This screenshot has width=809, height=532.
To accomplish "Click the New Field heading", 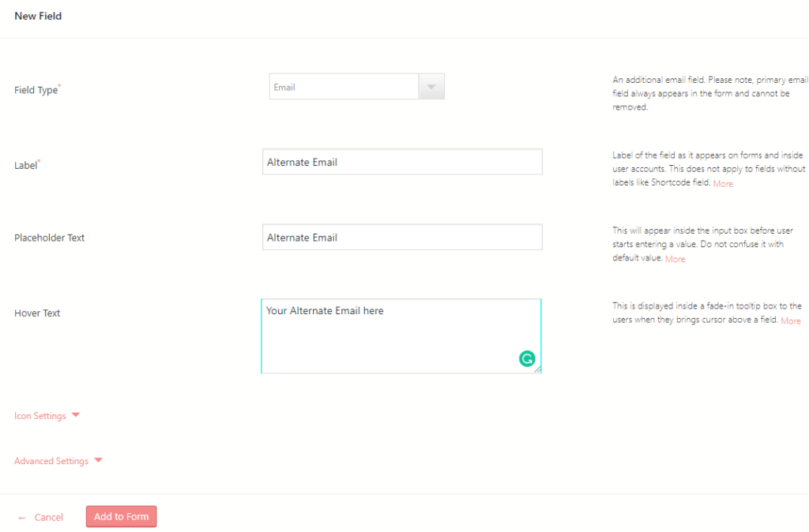I will tap(37, 16).
